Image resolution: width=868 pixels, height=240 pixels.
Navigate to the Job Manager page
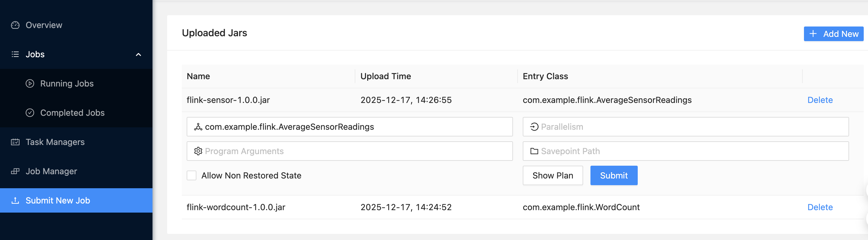coord(51,171)
